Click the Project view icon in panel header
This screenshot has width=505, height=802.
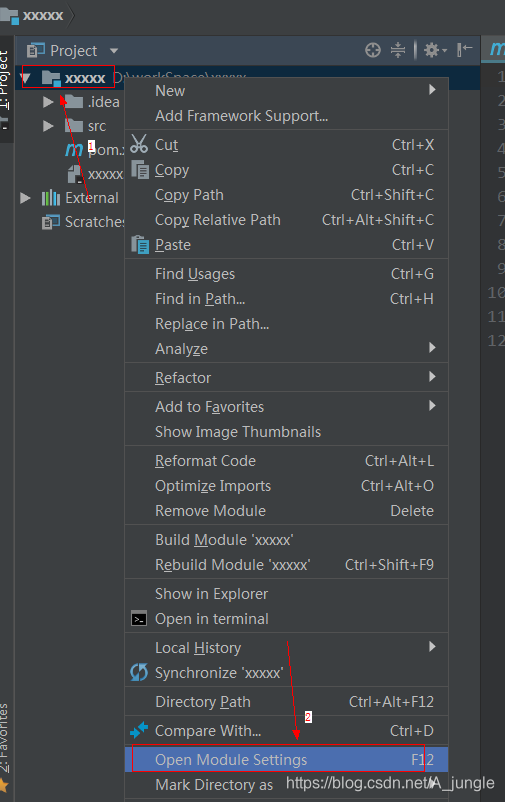click(36, 50)
